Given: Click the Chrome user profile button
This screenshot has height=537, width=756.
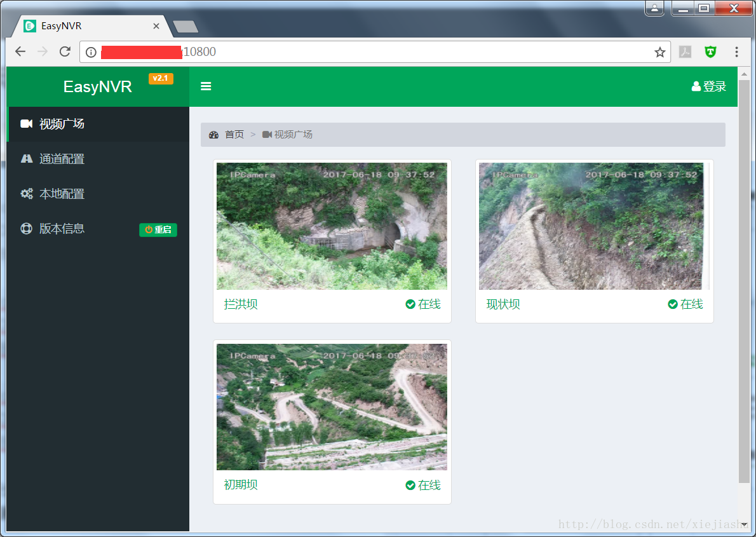Looking at the screenshot, I should tap(654, 8).
